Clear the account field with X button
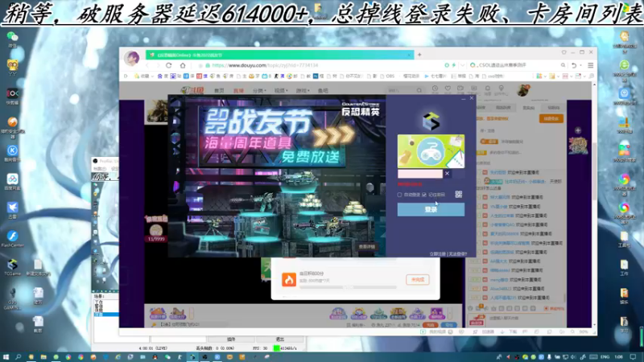The image size is (644, 362). pos(448,174)
